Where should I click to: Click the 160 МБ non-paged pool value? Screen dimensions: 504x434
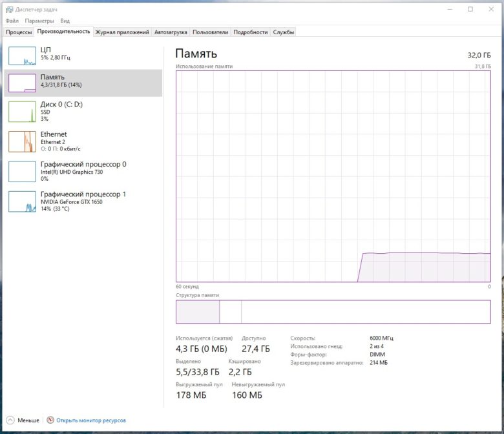(x=247, y=395)
